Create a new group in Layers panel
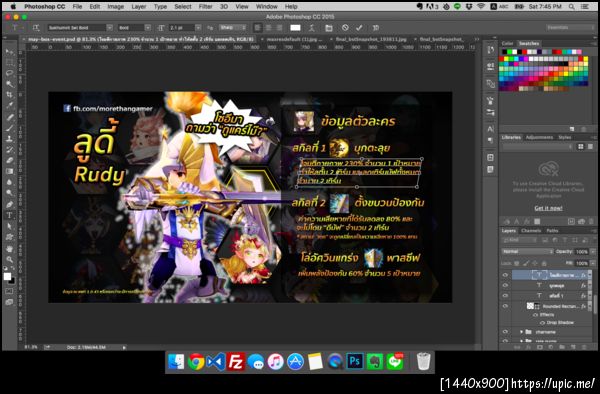This screenshot has width=600, height=394. tap(562, 347)
